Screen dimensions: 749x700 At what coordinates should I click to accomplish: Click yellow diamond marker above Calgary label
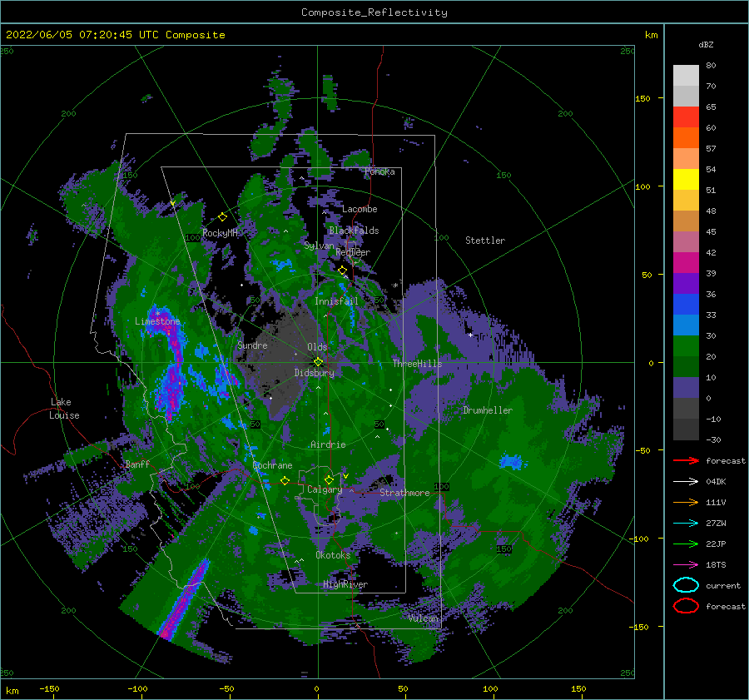pyautogui.click(x=329, y=479)
